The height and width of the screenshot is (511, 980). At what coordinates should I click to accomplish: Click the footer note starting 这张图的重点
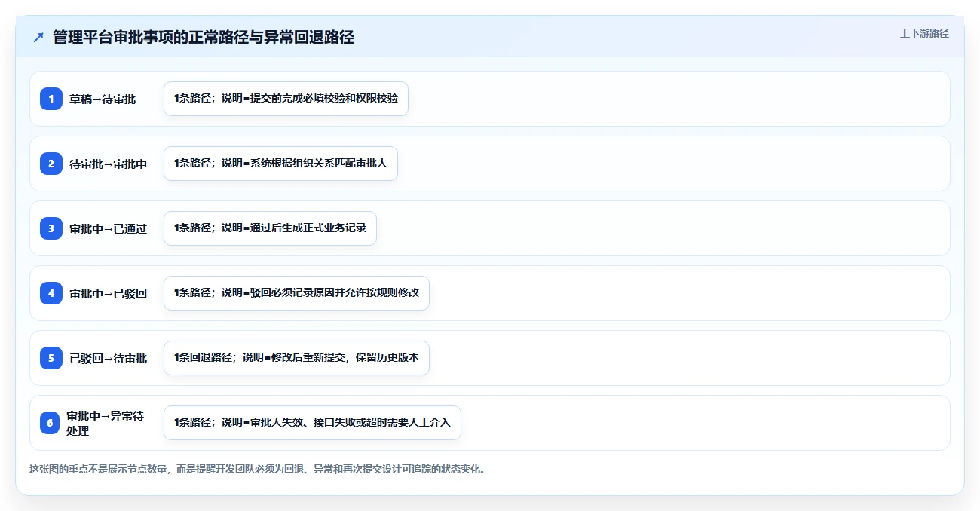coord(259,469)
